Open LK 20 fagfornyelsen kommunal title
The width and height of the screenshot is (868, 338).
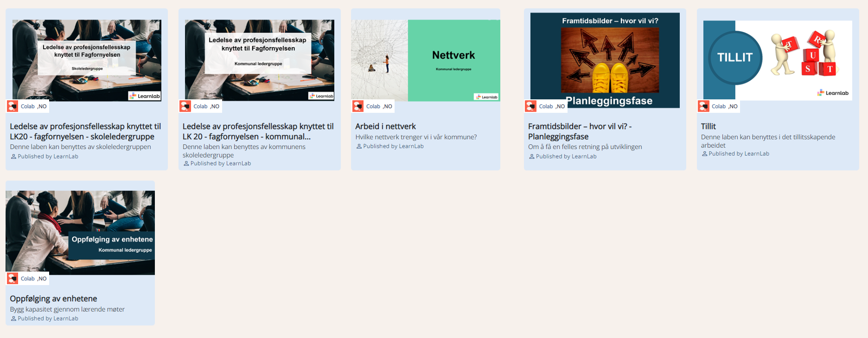pyautogui.click(x=258, y=131)
